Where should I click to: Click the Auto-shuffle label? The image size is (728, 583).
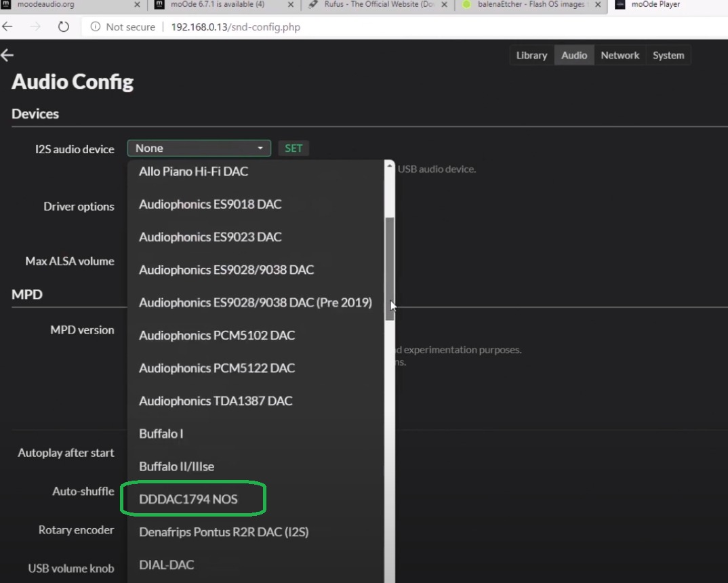(83, 491)
